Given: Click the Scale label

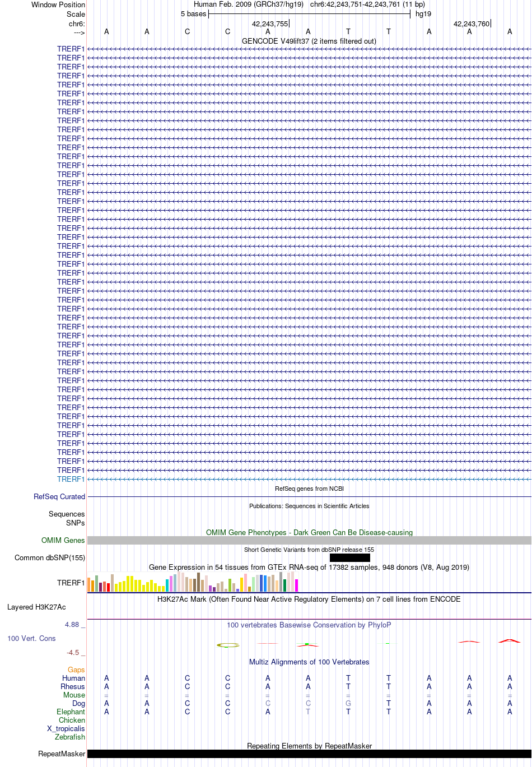Looking at the screenshot, I should click(x=76, y=14).
